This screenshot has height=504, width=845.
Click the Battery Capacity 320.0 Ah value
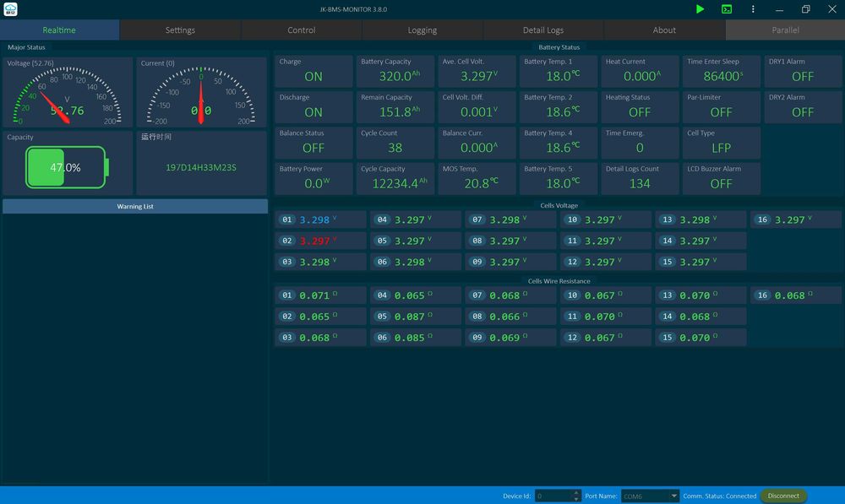[400, 76]
